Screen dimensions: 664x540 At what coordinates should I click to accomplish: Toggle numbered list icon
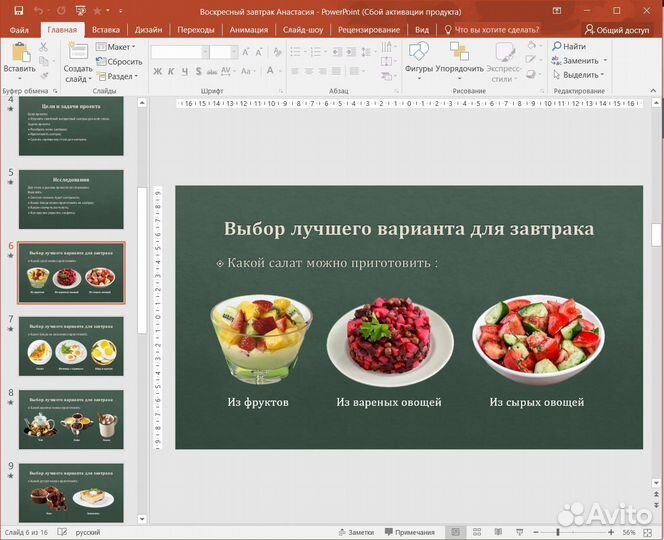[315, 52]
